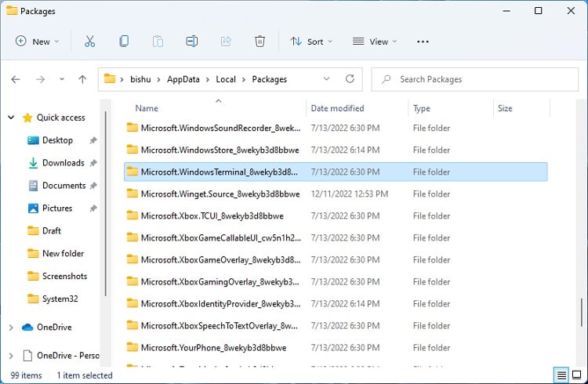Open the New dropdown menu
This screenshot has width=588, height=384.
tap(37, 42)
